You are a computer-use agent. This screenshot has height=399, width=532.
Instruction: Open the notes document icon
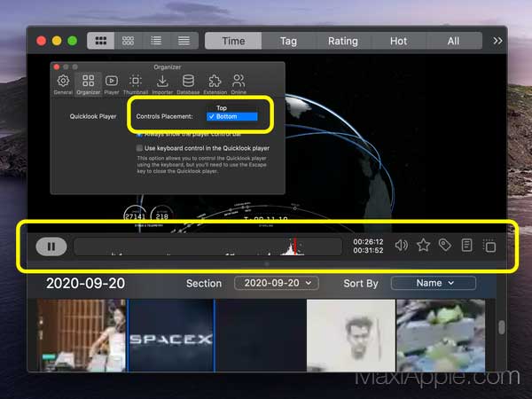tap(467, 245)
